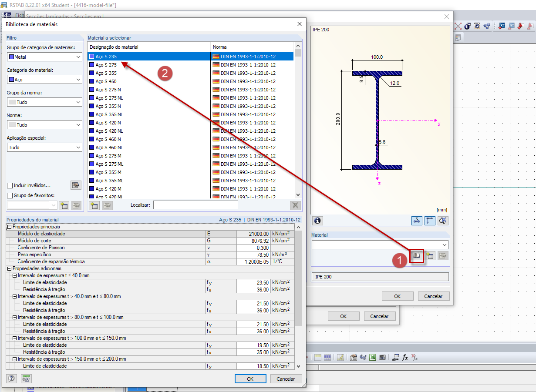The height and width of the screenshot is (392, 536).
Task: Click the RSTAB application icon in title bar
Action: 4,4
